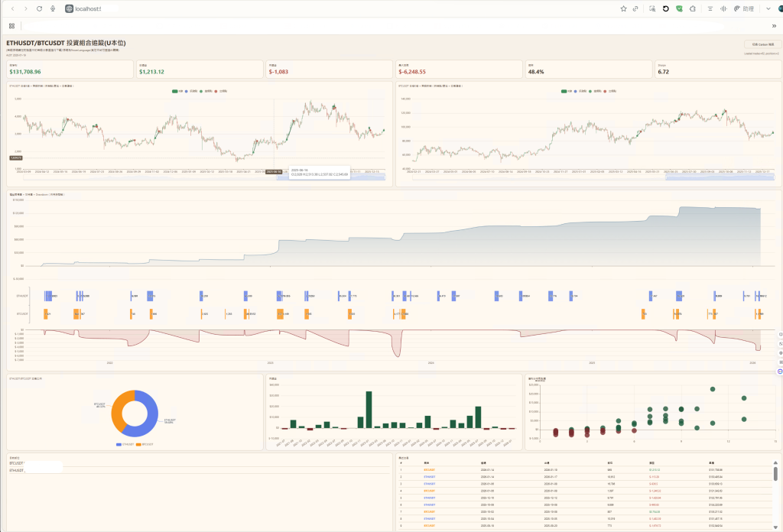Open the puzzle-piece extensions icon
The image size is (783, 532).
tap(692, 8)
